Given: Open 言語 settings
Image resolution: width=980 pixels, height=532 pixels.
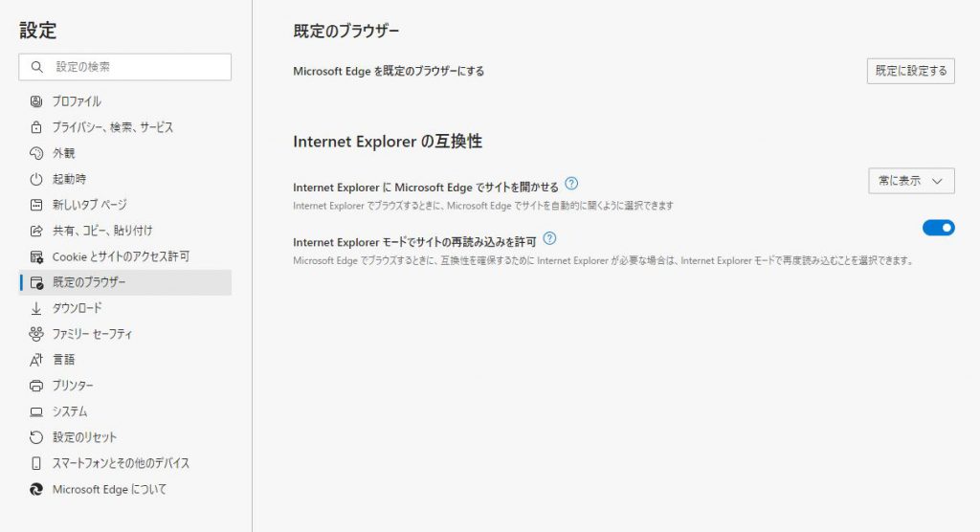Looking at the screenshot, I should coord(125,360).
